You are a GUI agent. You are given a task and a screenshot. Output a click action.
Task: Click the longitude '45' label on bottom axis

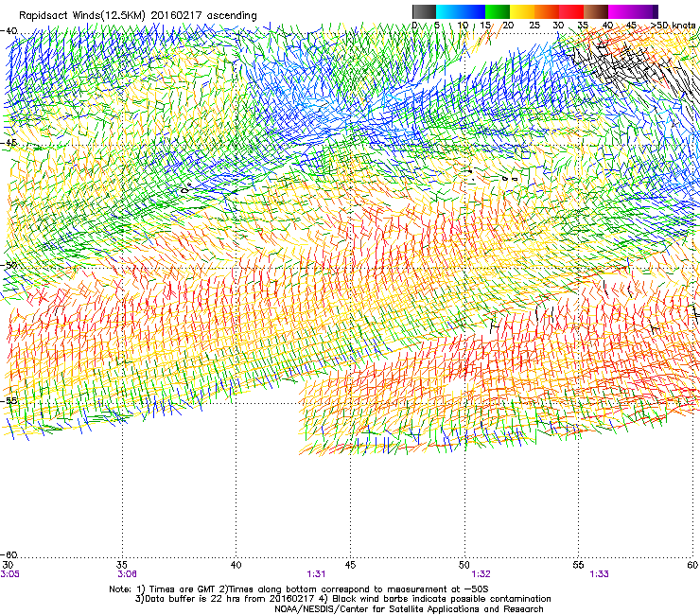(x=350, y=566)
